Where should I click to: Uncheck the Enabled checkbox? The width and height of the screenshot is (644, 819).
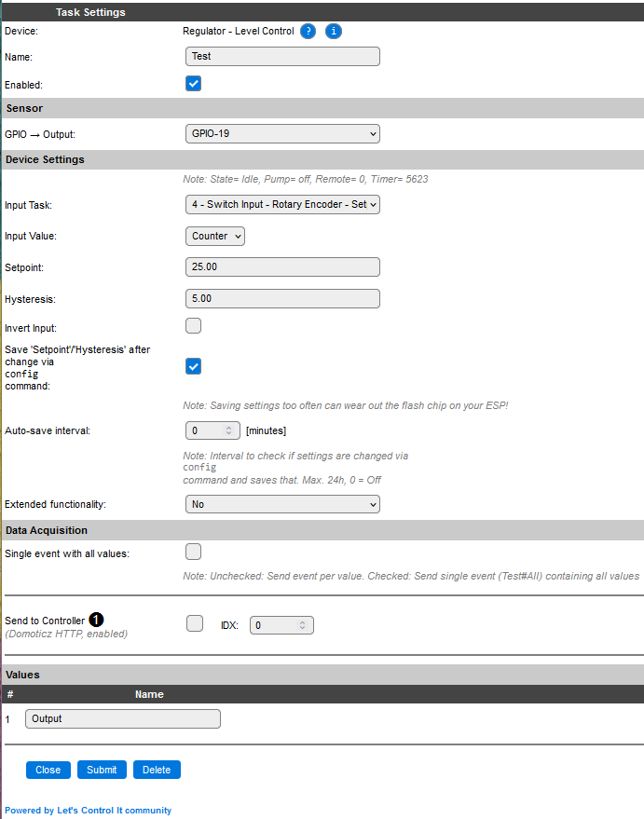(x=193, y=84)
